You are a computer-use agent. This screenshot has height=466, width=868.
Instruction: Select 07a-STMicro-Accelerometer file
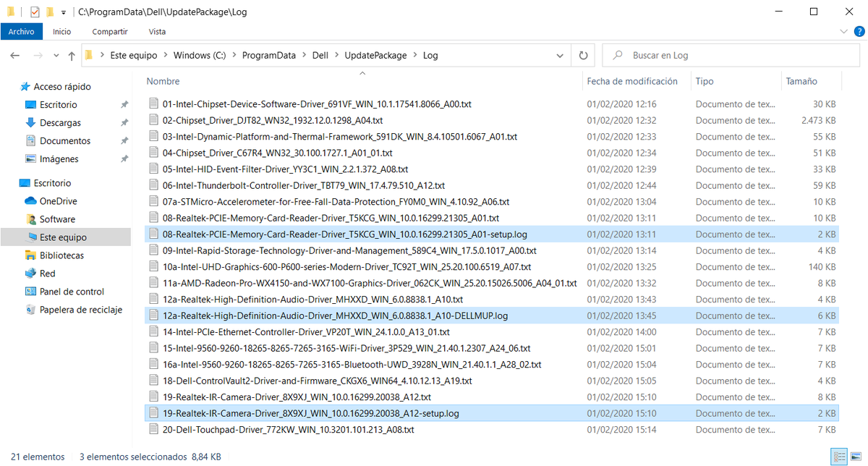point(492,202)
